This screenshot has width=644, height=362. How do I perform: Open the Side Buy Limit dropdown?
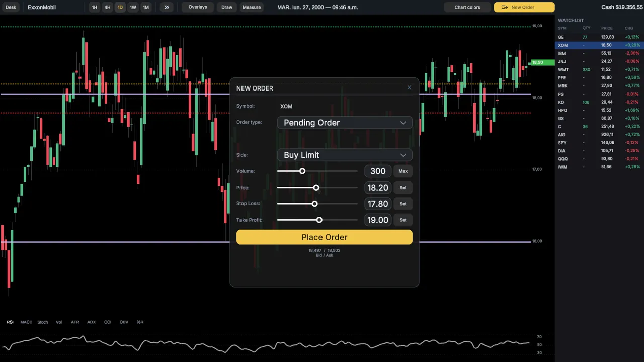345,155
